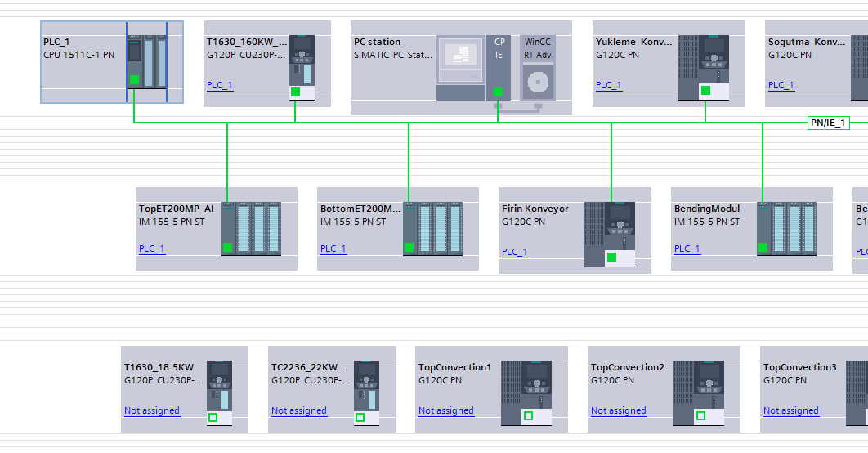Screen dimensions: 868x453
Task: Click the unconnected port on TC2236_22KW
Action: tap(360, 417)
